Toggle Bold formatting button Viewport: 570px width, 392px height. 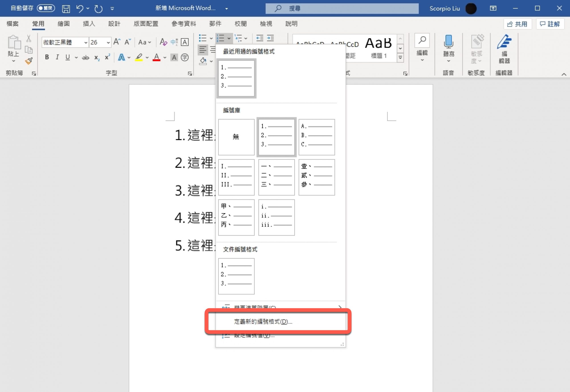(x=47, y=57)
